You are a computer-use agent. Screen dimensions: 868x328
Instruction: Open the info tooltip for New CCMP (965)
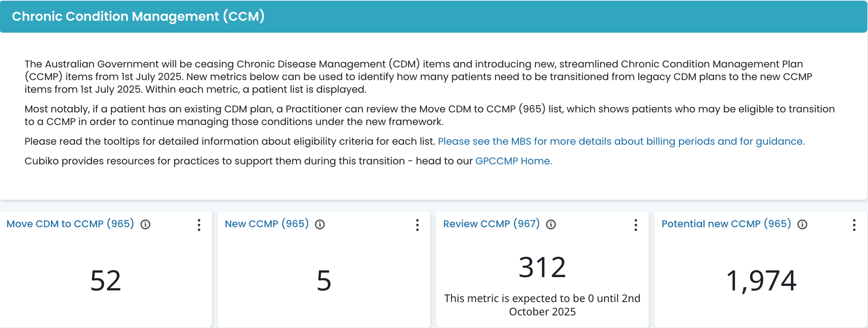(x=320, y=224)
